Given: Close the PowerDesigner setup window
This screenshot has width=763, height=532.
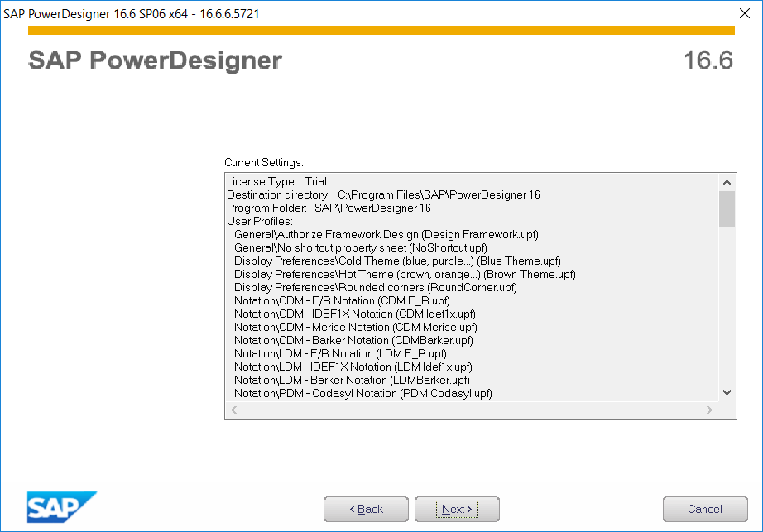Looking at the screenshot, I should click(x=745, y=13).
